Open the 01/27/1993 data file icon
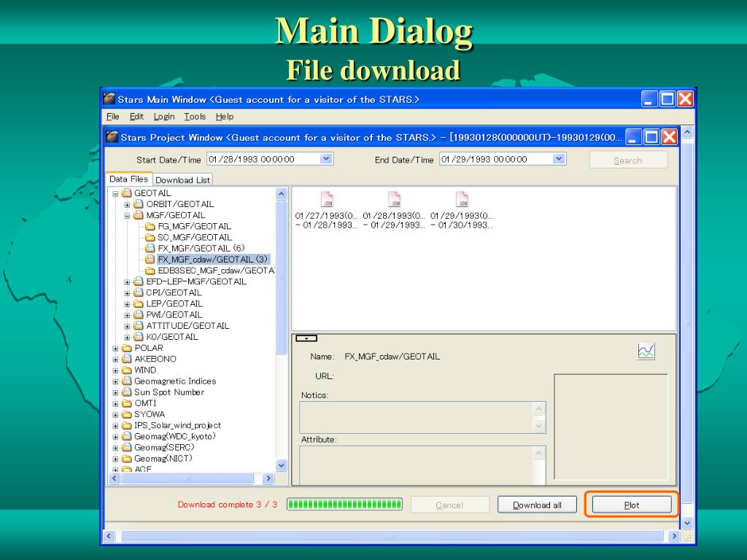The width and height of the screenshot is (747, 560). [x=327, y=199]
